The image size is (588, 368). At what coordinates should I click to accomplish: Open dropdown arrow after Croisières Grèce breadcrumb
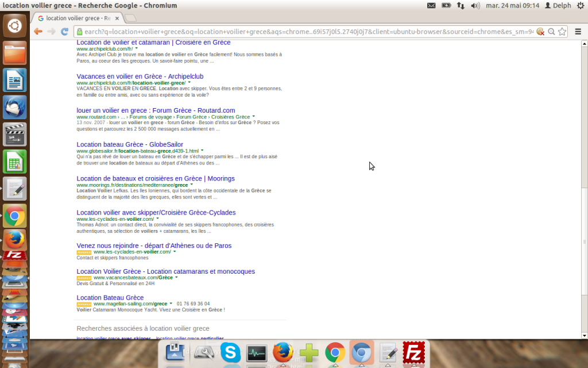pyautogui.click(x=253, y=116)
